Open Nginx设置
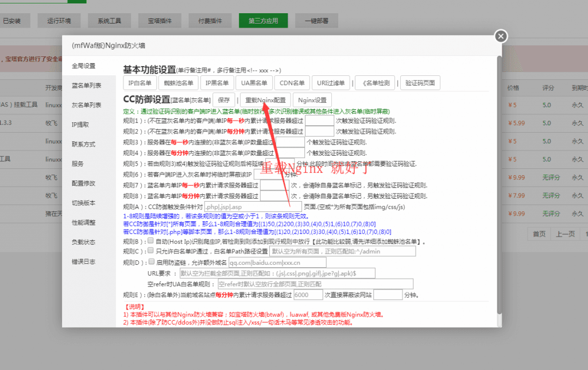The height and width of the screenshot is (370, 588). [312, 99]
